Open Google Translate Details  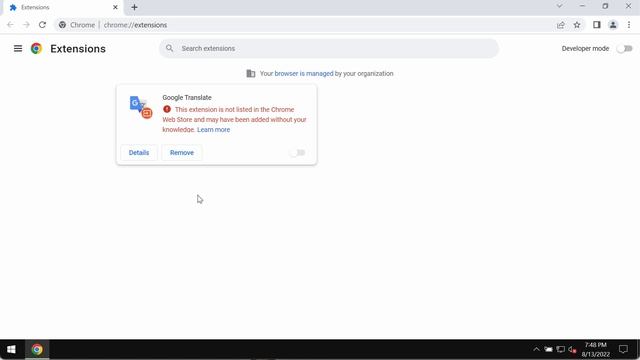click(139, 153)
